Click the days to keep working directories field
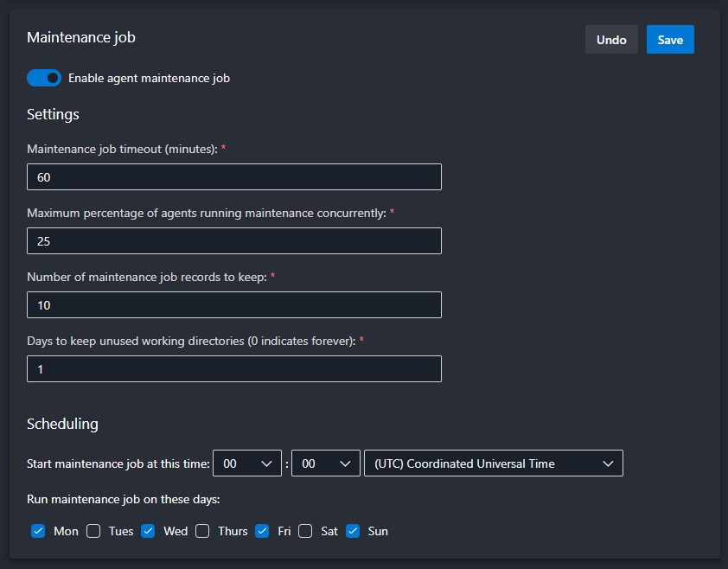The image size is (728, 569). coord(234,369)
